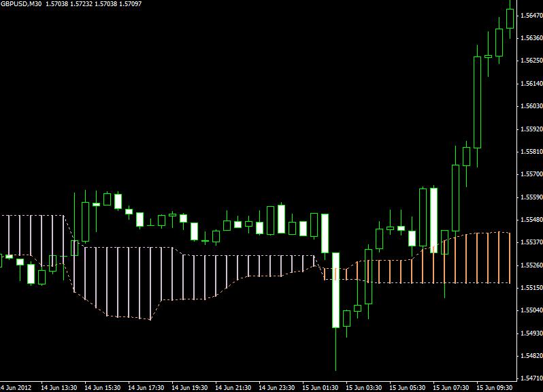Select the 1.54930 price level label
Screen dimensions: 543x392
(531, 333)
